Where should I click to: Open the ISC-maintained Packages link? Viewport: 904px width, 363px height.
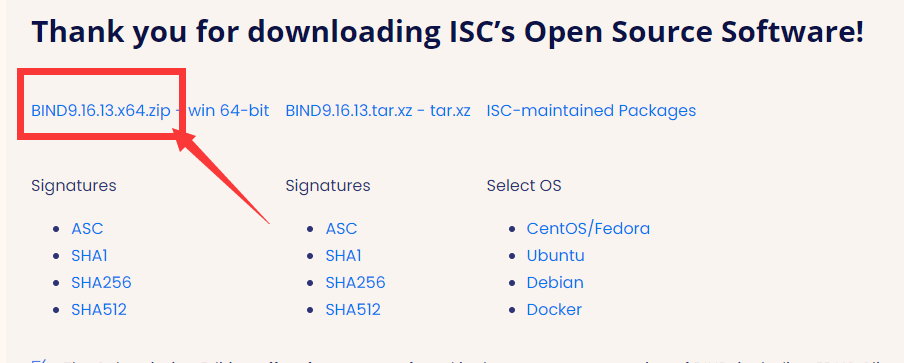pos(591,111)
